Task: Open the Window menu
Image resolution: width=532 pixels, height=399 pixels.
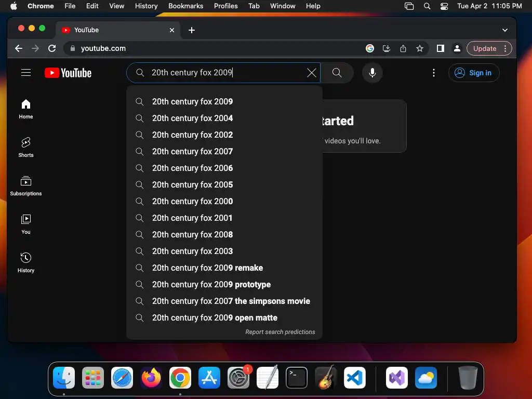Action: 283,6
